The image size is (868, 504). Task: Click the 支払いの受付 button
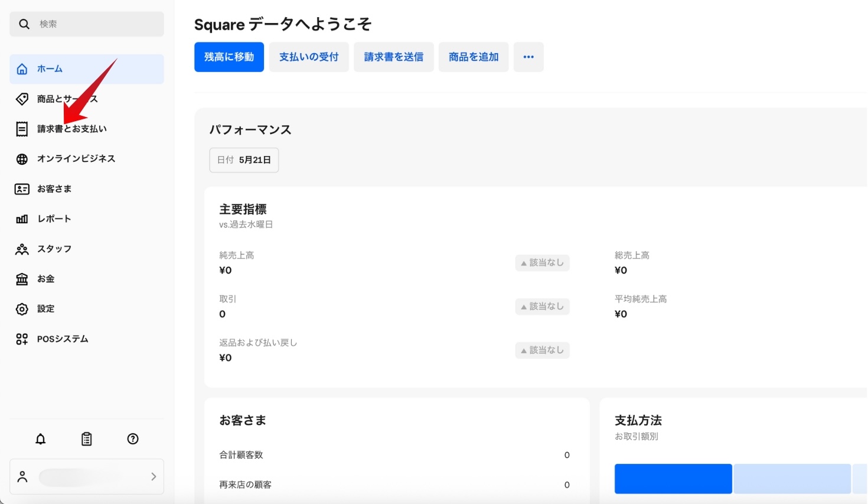click(x=309, y=57)
